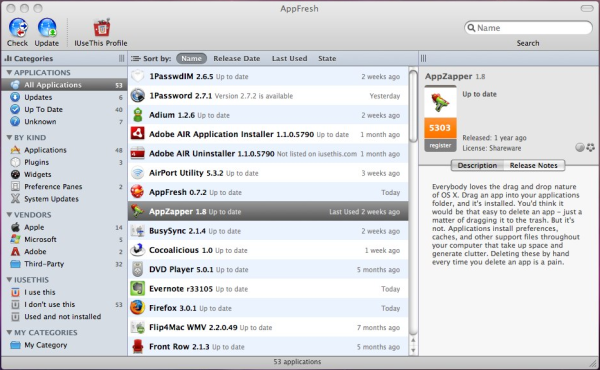
Task: Collapse the BY KIND section triangle
Action: pos(9,137)
